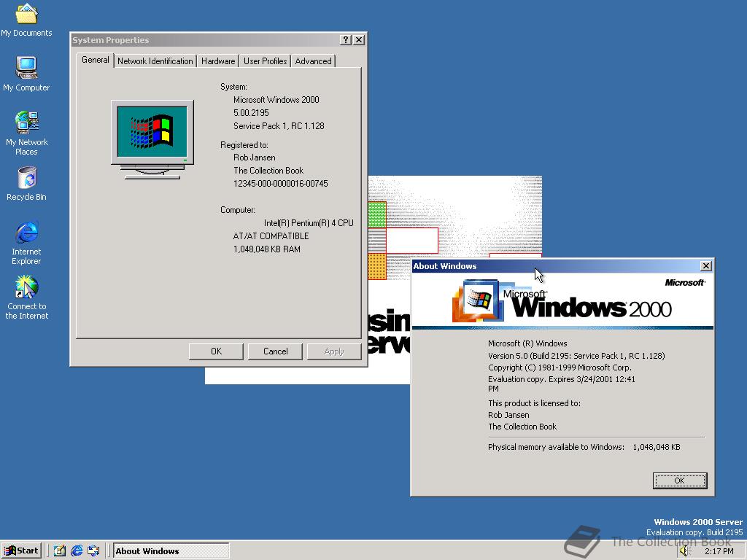The image size is (747, 560).
Task: Click "This product is licensed to:" label
Action: [x=534, y=402]
